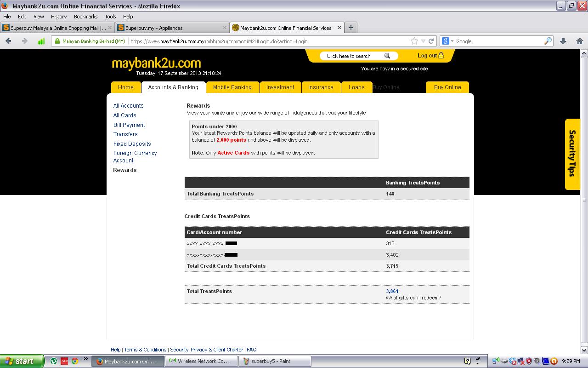Open the Loans tab

coord(356,87)
